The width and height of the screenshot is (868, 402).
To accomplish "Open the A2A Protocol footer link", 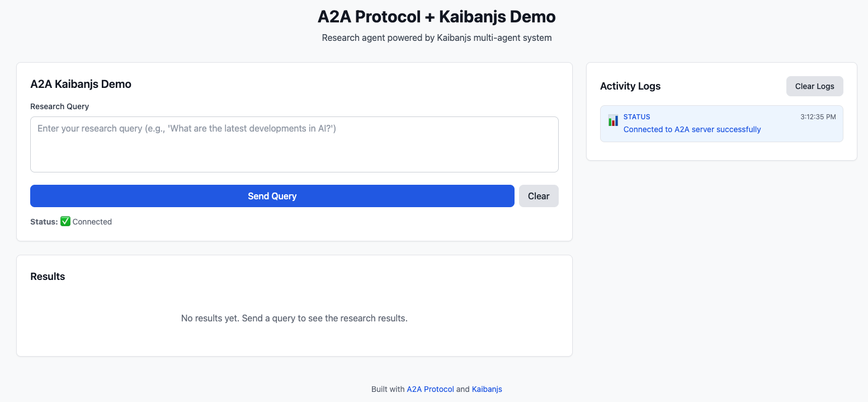I will (x=430, y=389).
